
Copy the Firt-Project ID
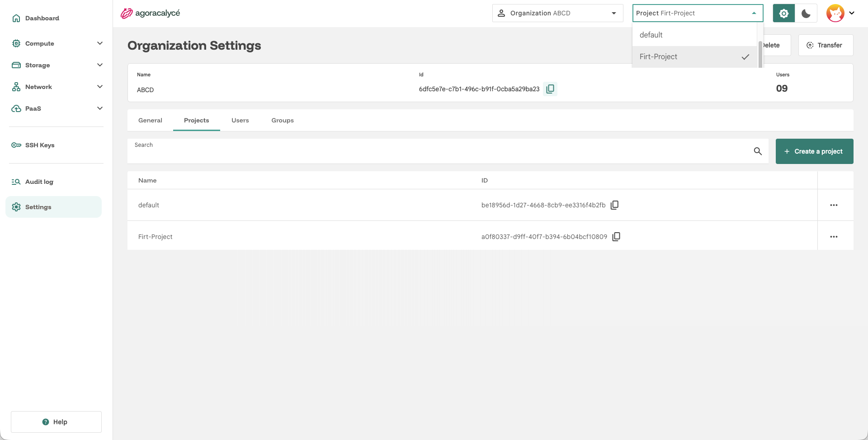(x=616, y=237)
